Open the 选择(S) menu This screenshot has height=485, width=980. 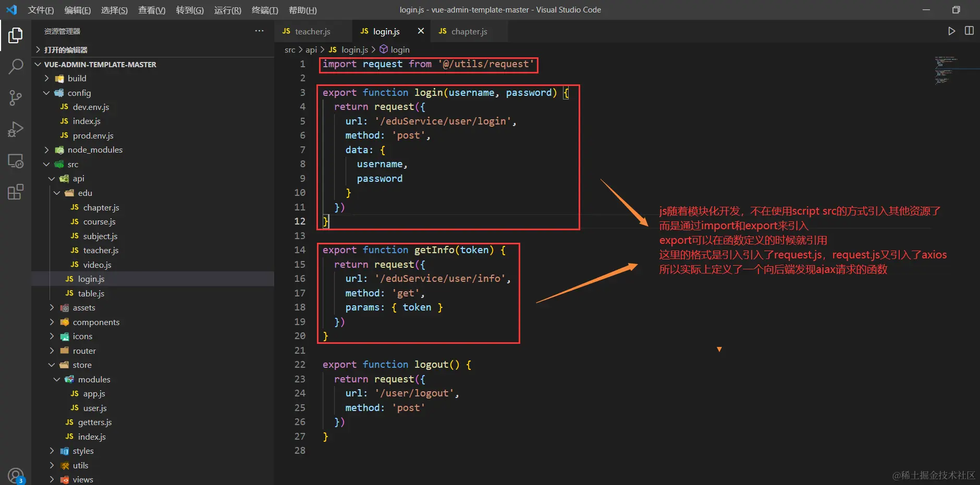point(114,10)
